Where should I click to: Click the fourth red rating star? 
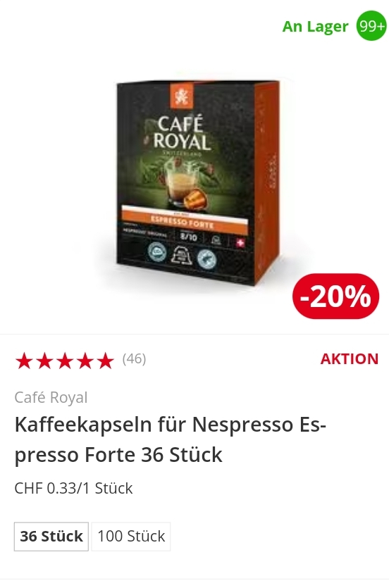pyautogui.click(x=85, y=361)
